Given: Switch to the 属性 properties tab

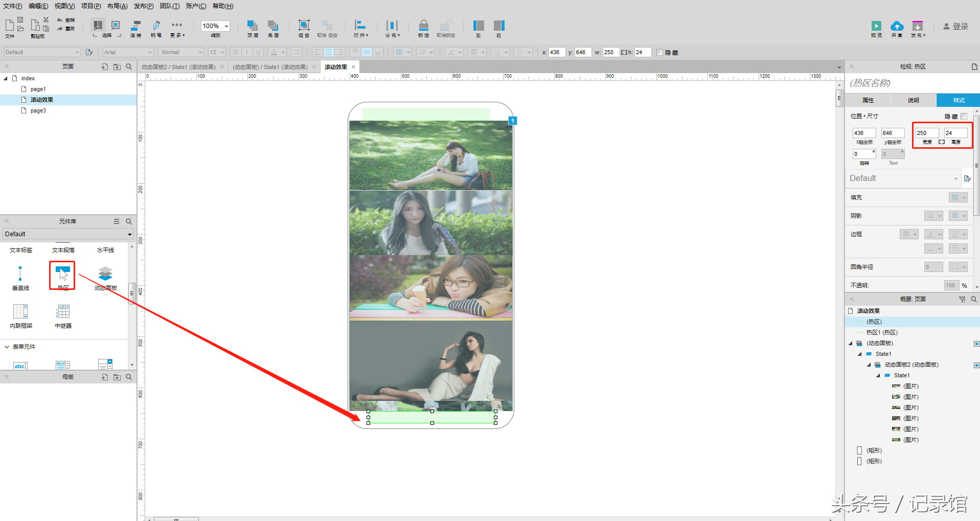Looking at the screenshot, I should pos(868,100).
